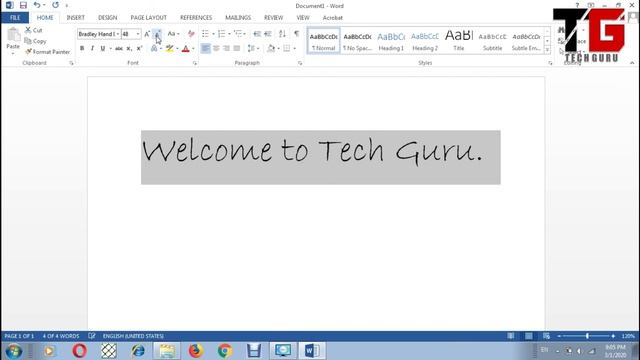The height and width of the screenshot is (360, 640).
Task: Open borders dropdown
Action: pos(294,49)
